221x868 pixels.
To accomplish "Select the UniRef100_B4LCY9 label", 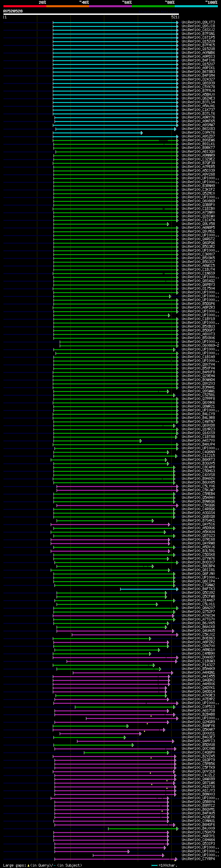I will click(x=198, y=414).
